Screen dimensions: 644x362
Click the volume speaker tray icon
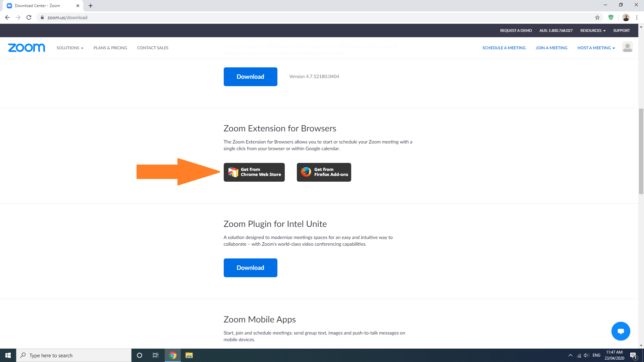(586, 355)
